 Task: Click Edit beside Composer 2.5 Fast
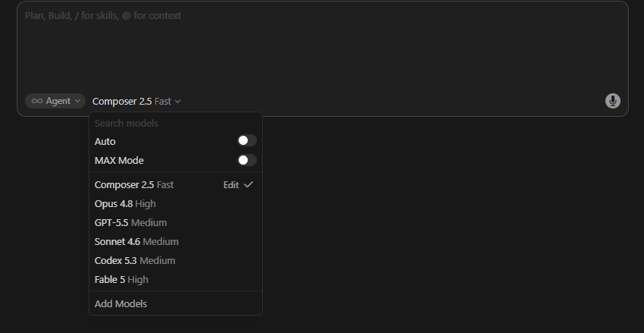[231, 185]
